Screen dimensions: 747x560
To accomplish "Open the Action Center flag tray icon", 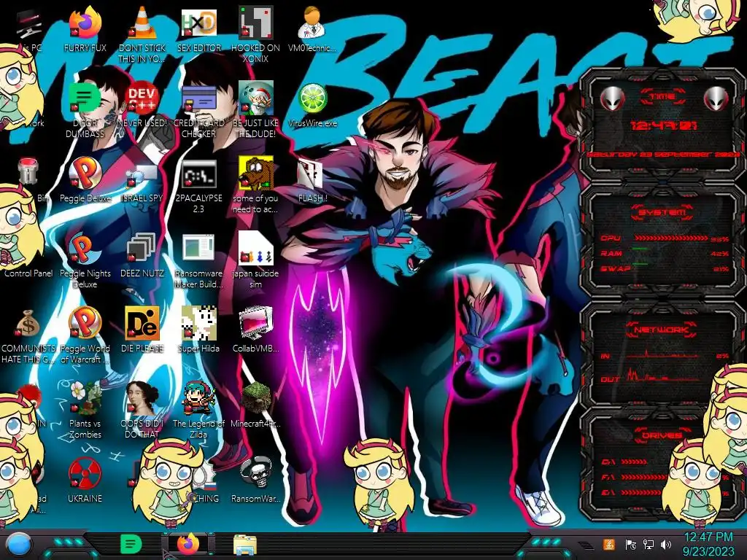I will (631, 545).
